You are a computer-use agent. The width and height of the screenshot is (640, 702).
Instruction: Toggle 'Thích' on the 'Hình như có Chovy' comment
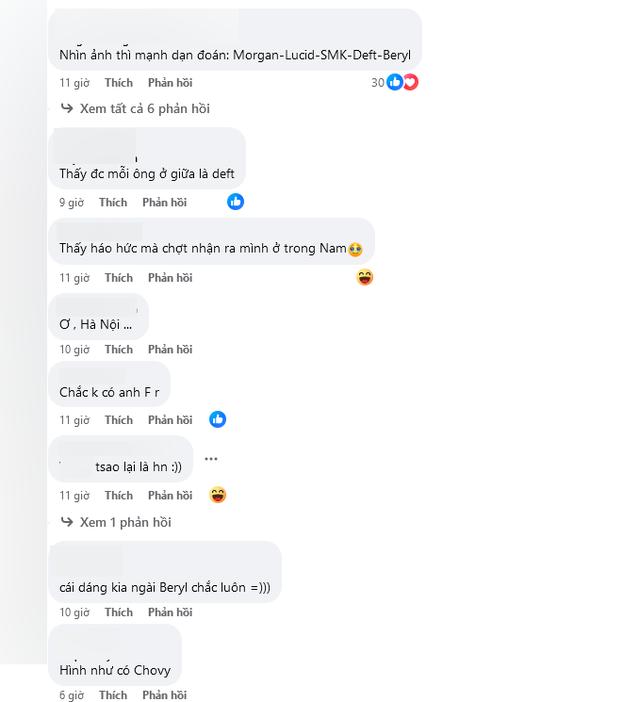tap(113, 695)
